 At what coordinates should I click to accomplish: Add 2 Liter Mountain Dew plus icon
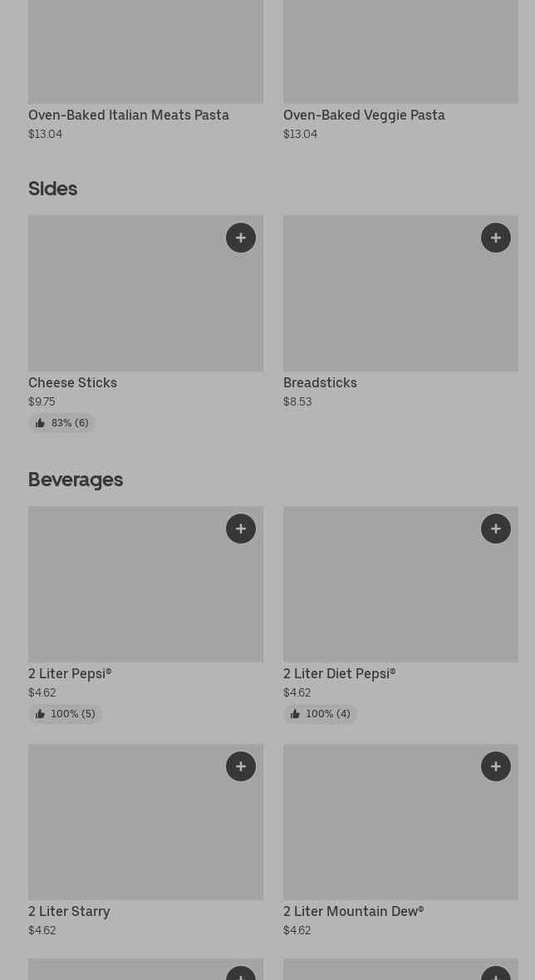tap(496, 766)
